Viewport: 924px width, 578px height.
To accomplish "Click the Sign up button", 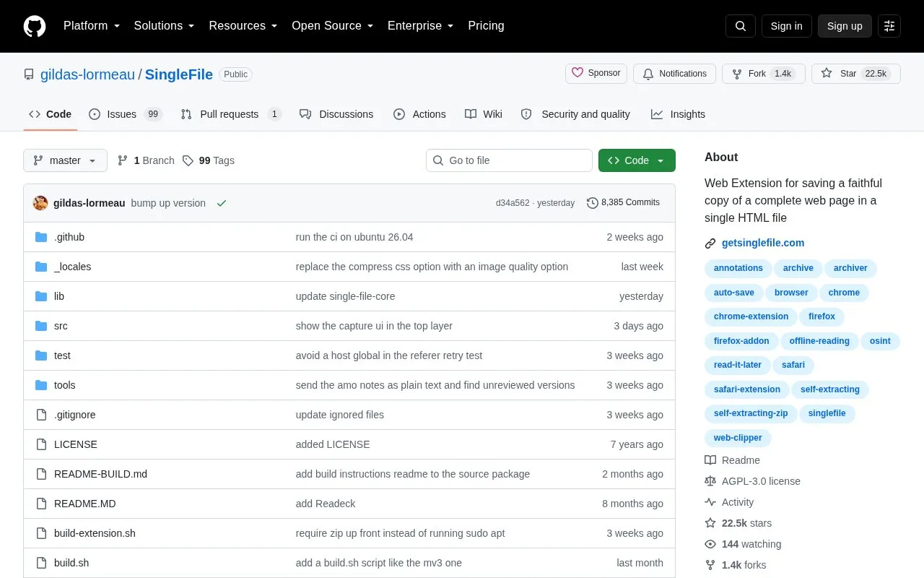I will point(845,26).
